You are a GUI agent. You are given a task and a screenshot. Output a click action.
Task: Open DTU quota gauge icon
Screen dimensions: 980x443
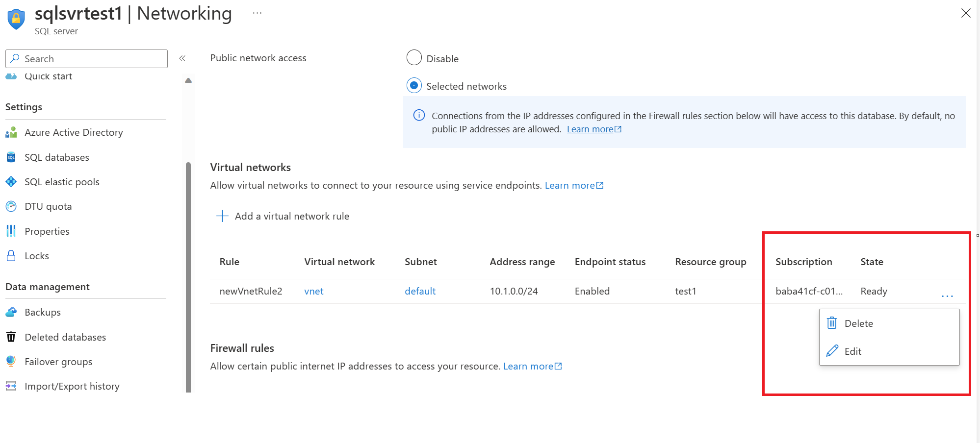pos(11,206)
